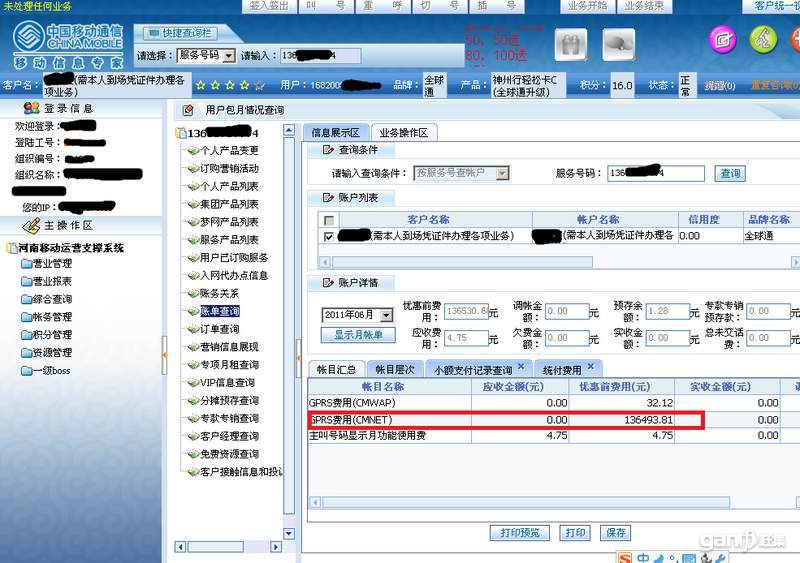Click the tree panel scroll-up arrow
The width and height of the screenshot is (800, 563).
tap(289, 130)
